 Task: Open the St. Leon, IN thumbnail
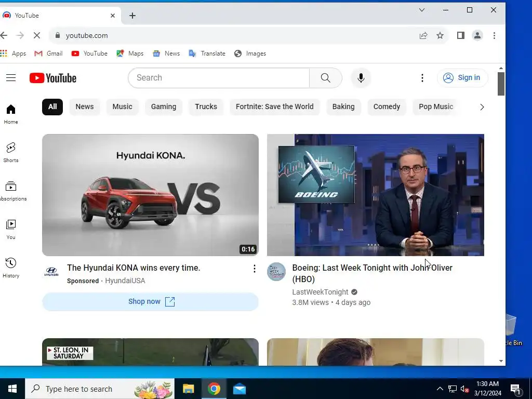(150, 352)
